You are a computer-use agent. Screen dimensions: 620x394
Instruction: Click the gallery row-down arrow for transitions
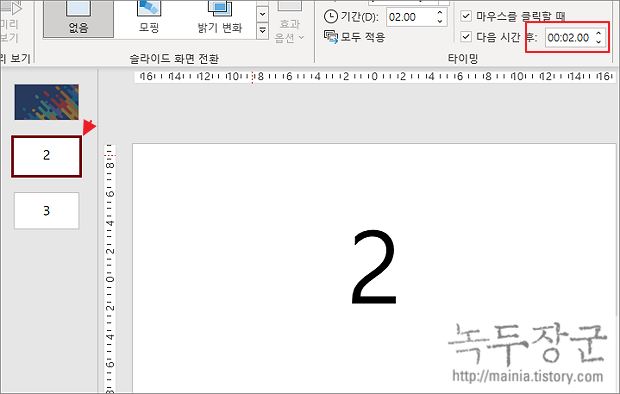click(x=262, y=15)
